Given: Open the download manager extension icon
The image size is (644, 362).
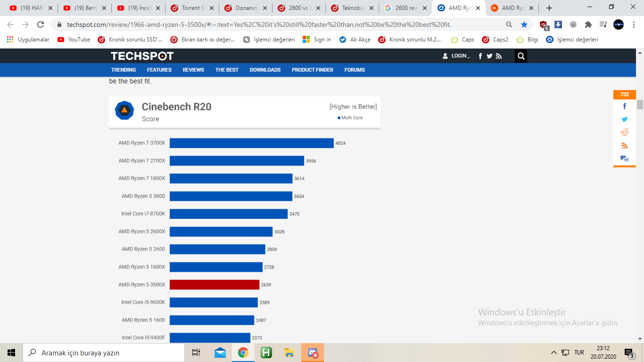Looking at the screenshot, I should tap(558, 25).
